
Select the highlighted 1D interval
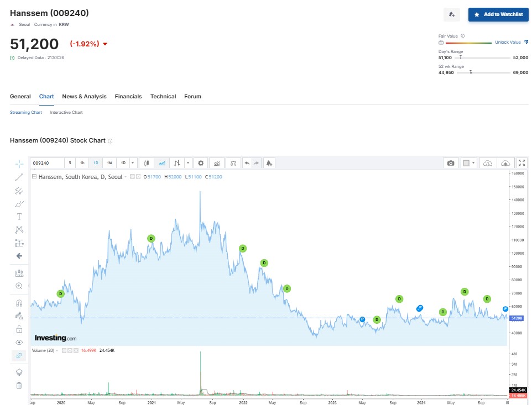coord(96,163)
